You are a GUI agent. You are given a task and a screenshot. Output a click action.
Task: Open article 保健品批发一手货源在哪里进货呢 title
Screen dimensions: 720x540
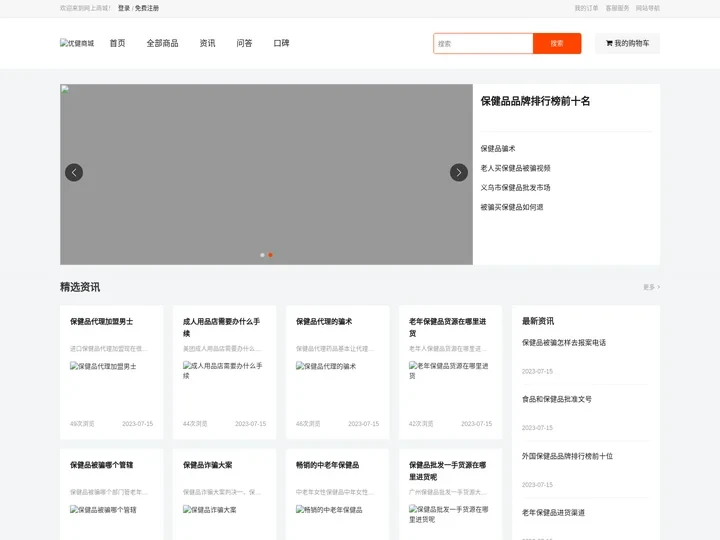447,471
